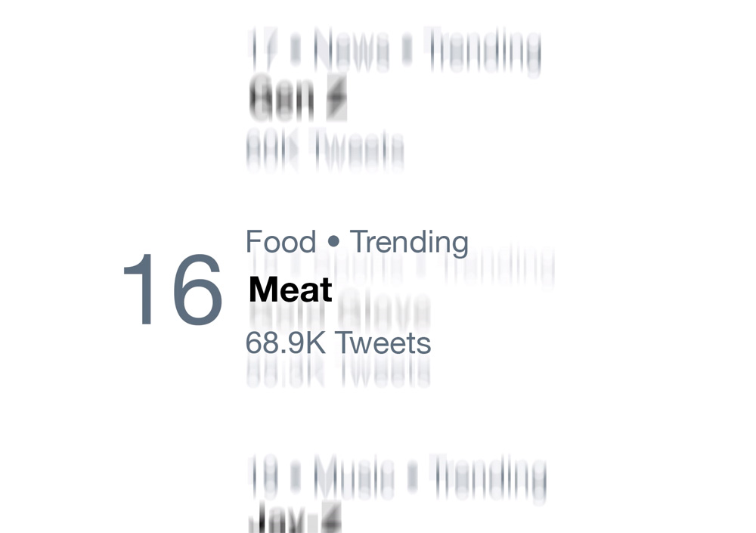Click Trending in the blurred News row
756x533 pixels.
pos(483,50)
